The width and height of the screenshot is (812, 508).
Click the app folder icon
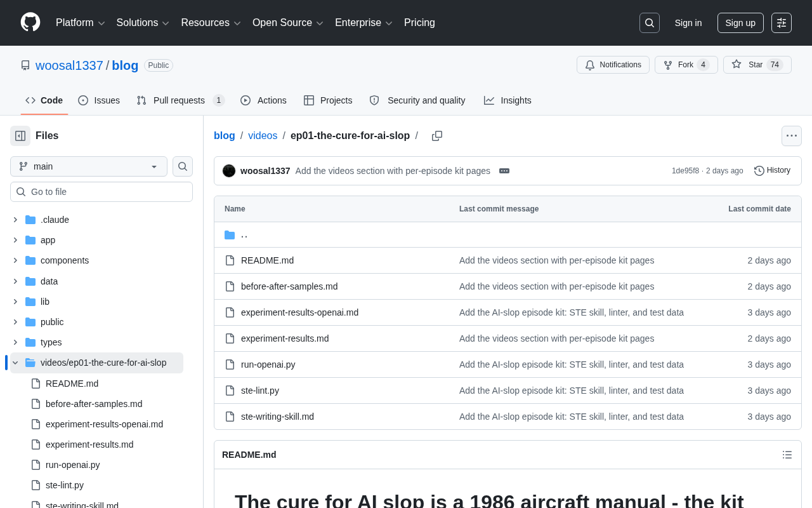30,240
